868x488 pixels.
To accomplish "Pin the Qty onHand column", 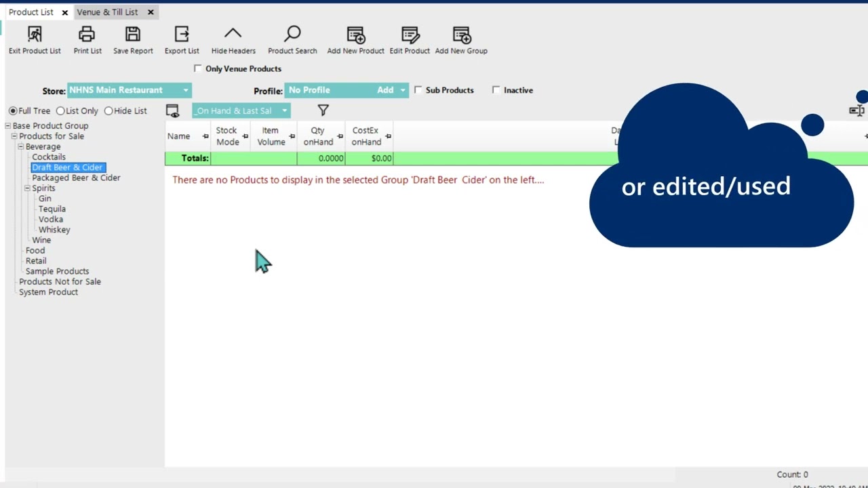I will pos(340,136).
